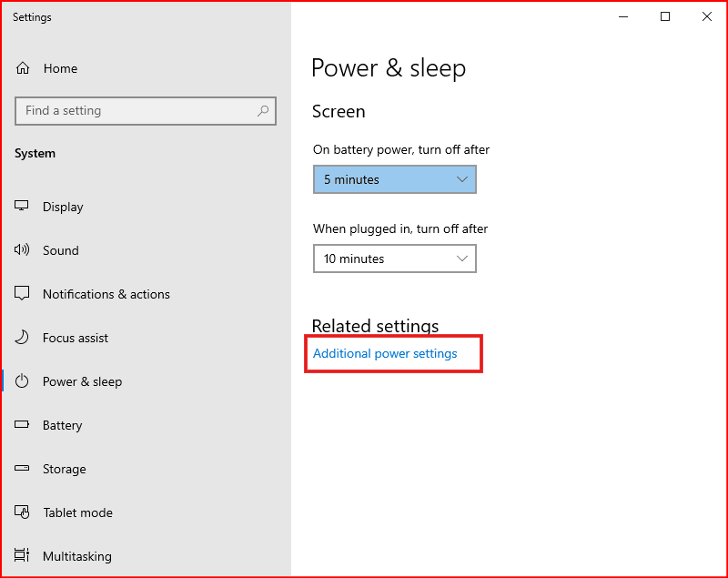Open the Power & sleep sidebar entry
The height and width of the screenshot is (578, 728).
click(x=82, y=381)
